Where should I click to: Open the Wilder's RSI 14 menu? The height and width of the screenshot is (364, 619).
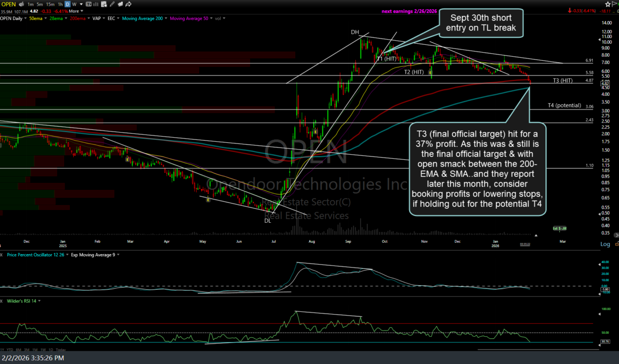click(22, 301)
